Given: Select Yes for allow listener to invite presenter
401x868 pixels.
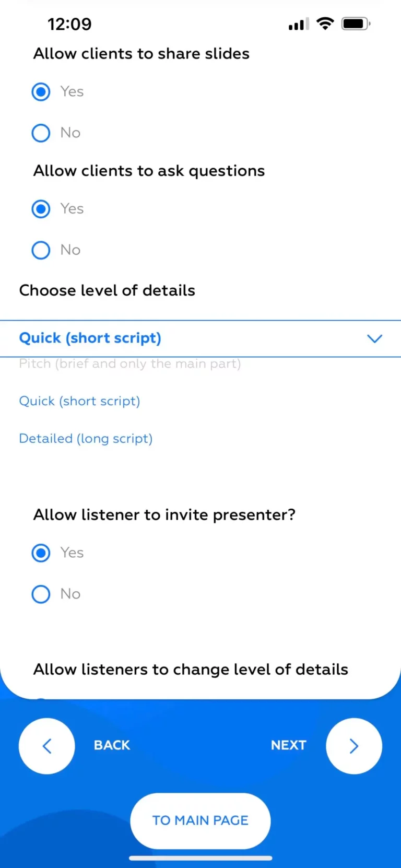Looking at the screenshot, I should coord(41,553).
